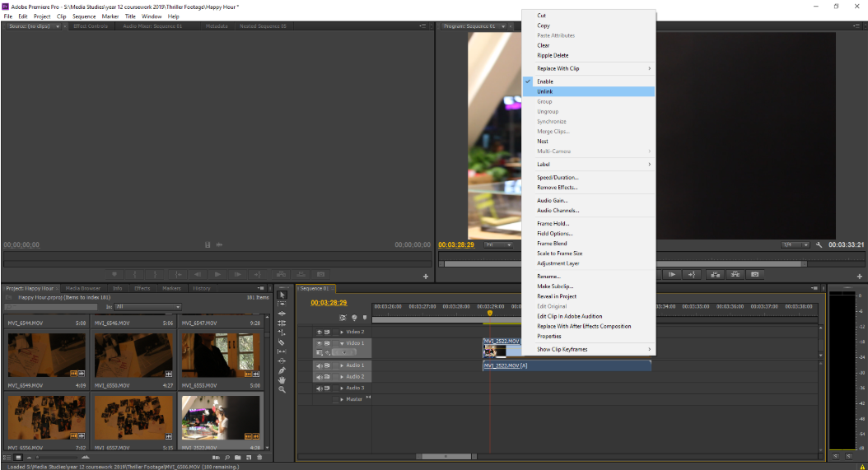Click the Source monitor Insert button
This screenshot has width=868, height=470.
[x=281, y=275]
